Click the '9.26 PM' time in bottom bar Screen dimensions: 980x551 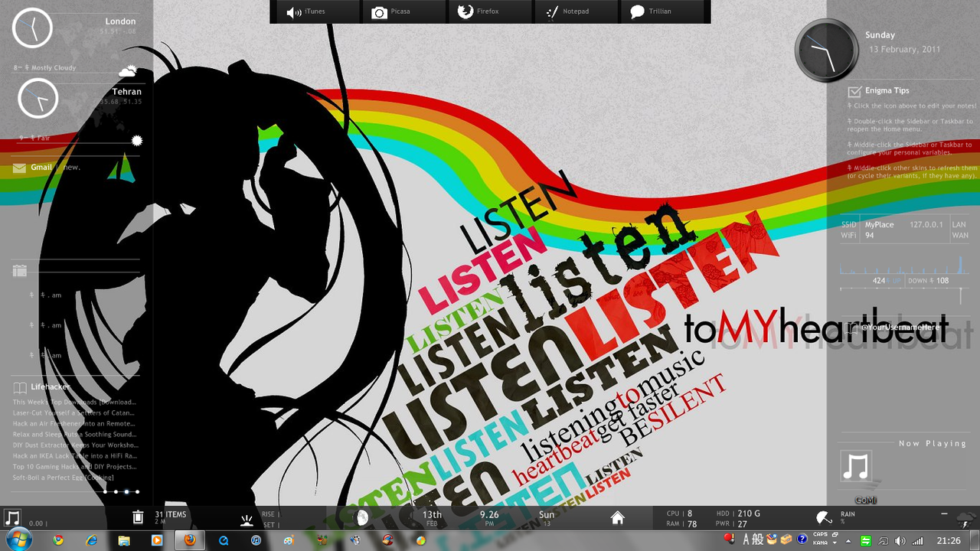pyautogui.click(x=489, y=518)
